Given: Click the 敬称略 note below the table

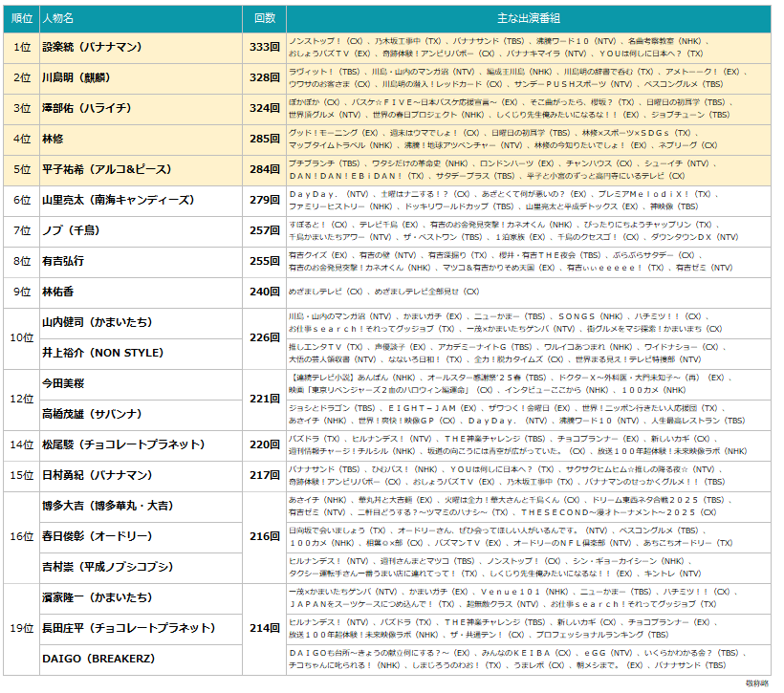Looking at the screenshot, I should click(757, 683).
